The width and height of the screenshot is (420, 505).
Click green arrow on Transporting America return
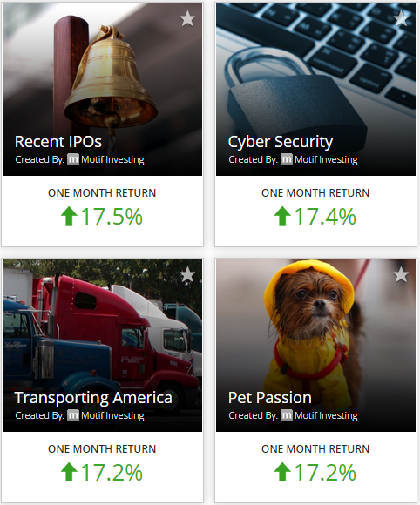(x=69, y=472)
